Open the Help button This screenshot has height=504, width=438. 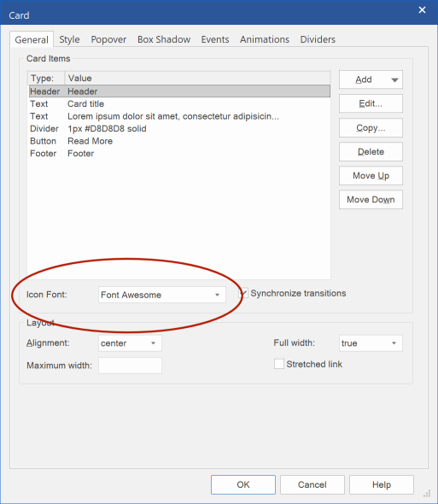point(382,484)
